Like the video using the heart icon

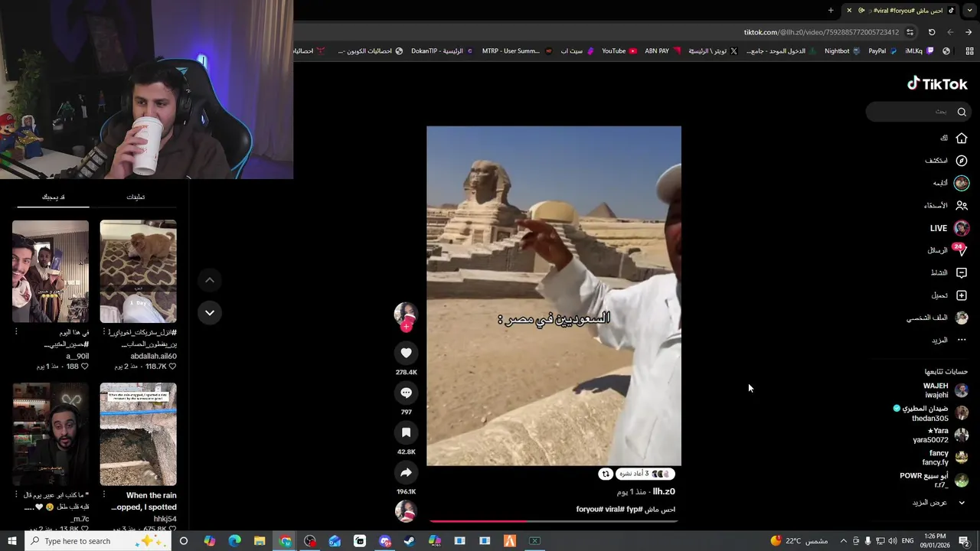(406, 353)
